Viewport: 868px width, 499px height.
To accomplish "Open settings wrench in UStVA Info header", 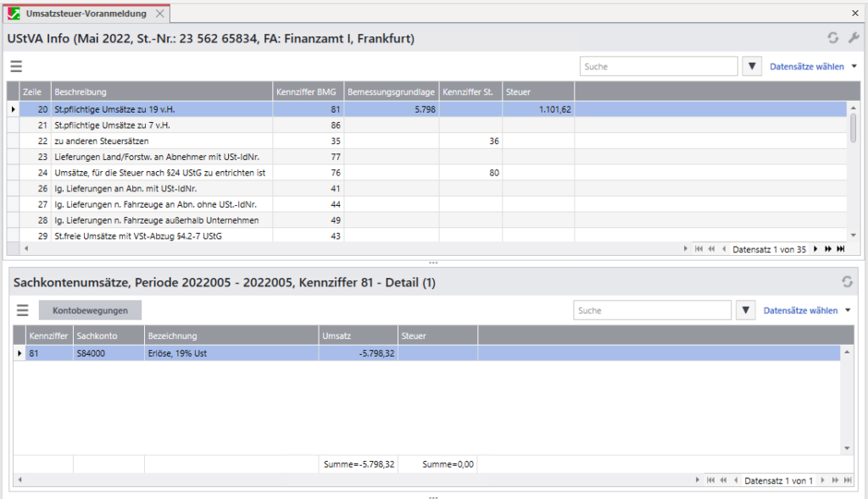I will [853, 38].
